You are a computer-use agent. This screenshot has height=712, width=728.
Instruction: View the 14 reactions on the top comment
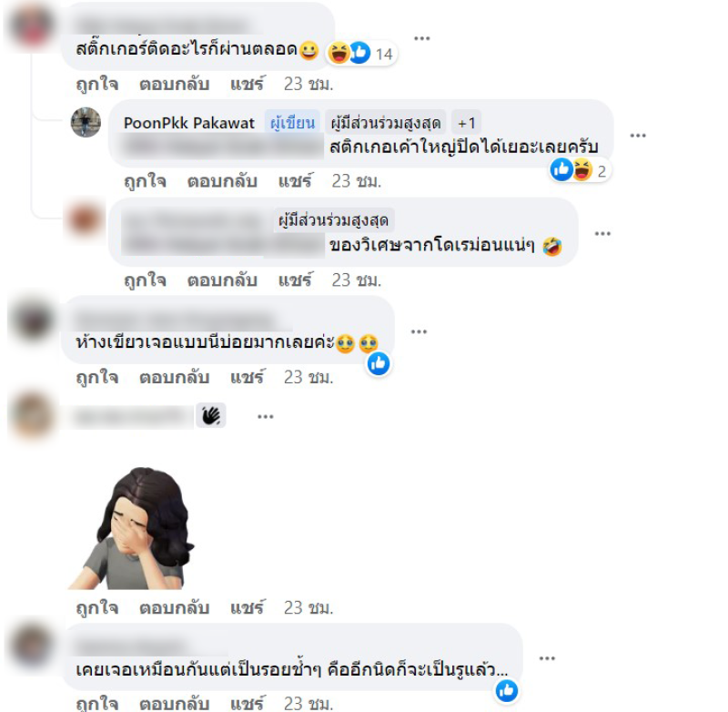tap(361, 53)
